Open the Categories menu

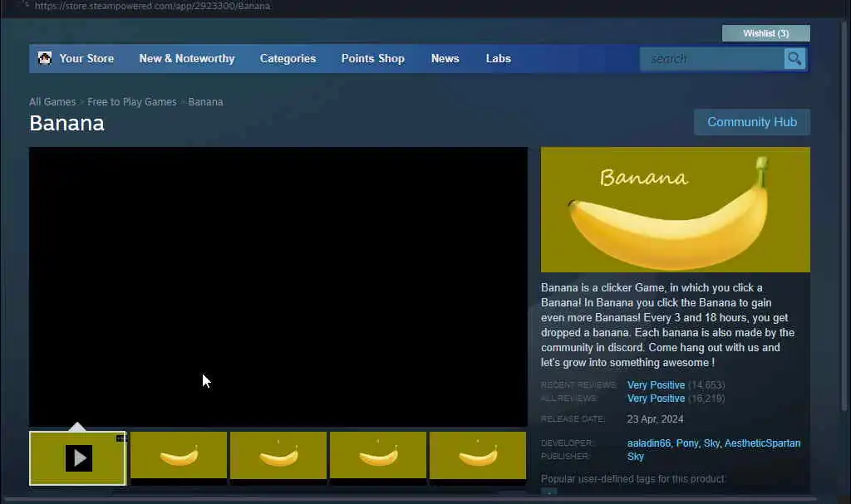[288, 59]
